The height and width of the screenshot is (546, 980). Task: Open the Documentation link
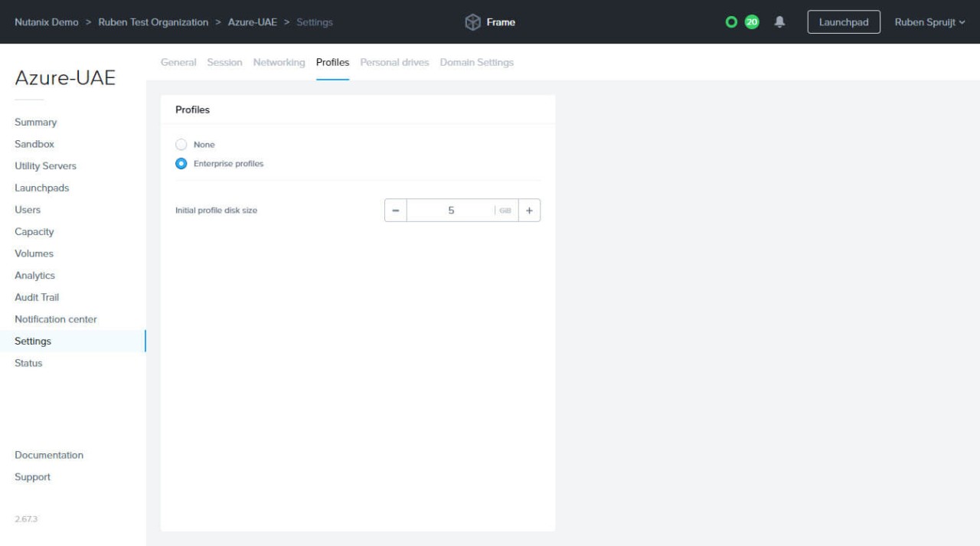49,455
